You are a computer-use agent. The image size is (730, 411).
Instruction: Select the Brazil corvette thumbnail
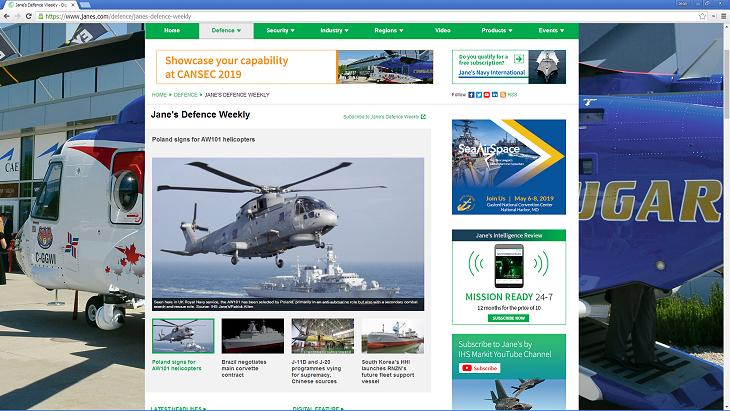(253, 336)
